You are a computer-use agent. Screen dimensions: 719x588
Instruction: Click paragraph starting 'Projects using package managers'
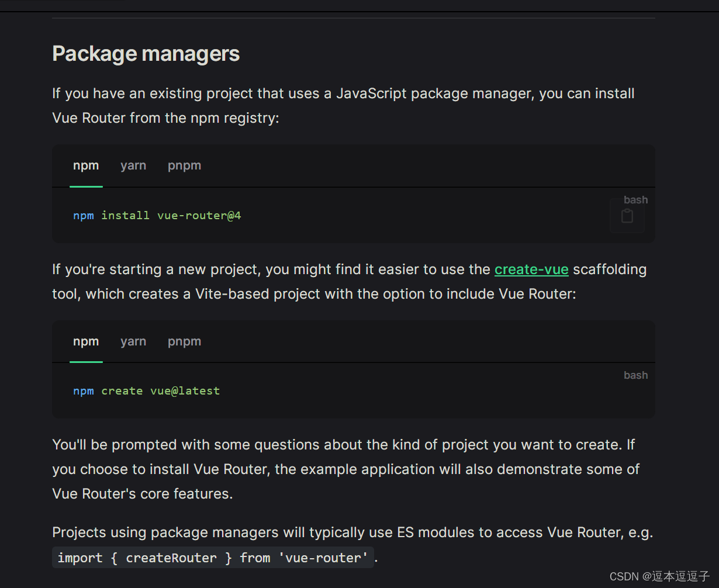click(352, 545)
